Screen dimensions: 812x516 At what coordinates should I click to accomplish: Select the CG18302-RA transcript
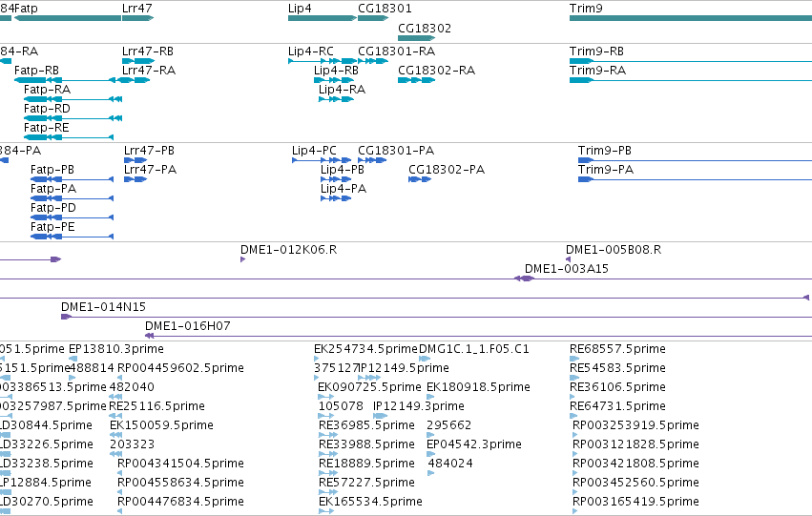[416, 80]
